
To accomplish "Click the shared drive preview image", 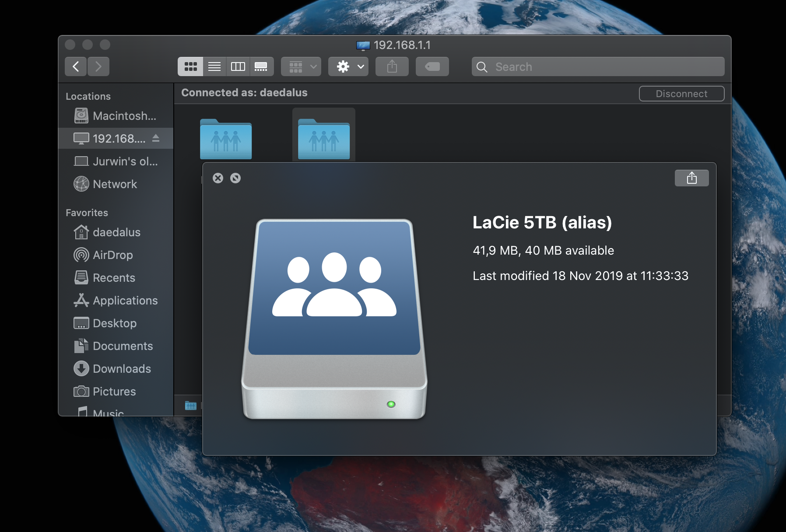I will tap(334, 319).
